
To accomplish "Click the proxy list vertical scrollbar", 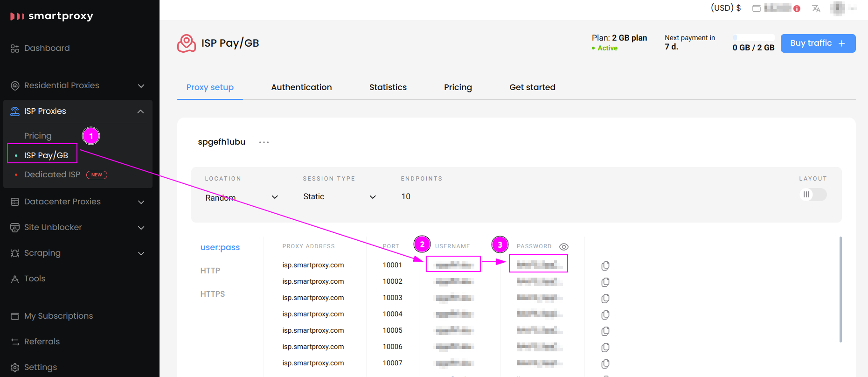I will point(840,289).
